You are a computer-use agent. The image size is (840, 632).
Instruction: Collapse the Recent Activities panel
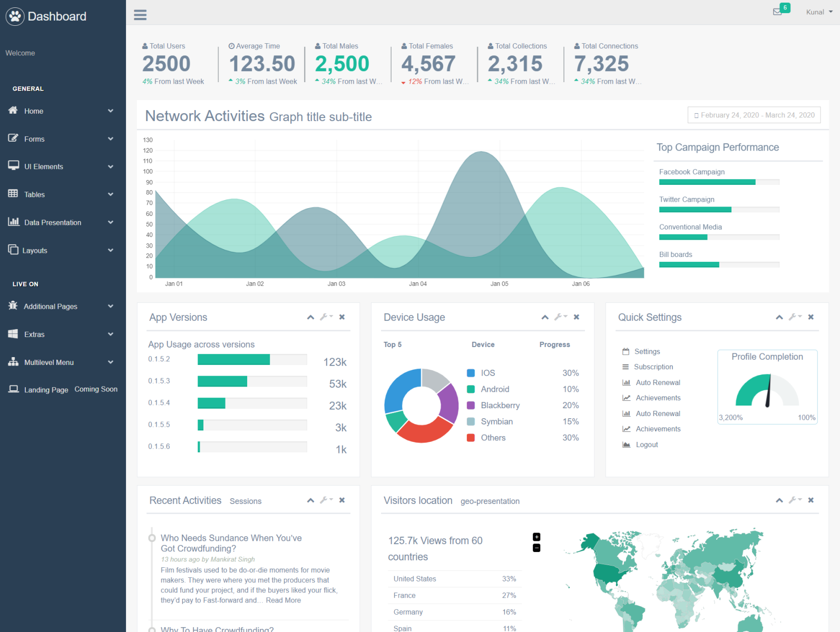310,500
